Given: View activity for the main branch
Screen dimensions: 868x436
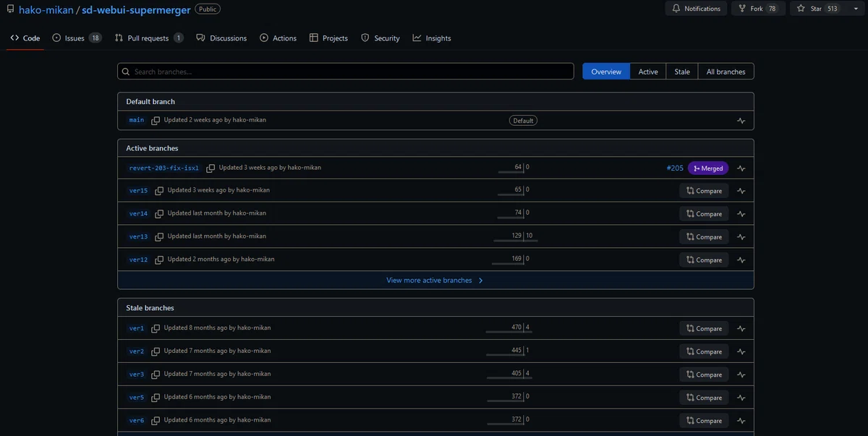Looking at the screenshot, I should pos(741,121).
